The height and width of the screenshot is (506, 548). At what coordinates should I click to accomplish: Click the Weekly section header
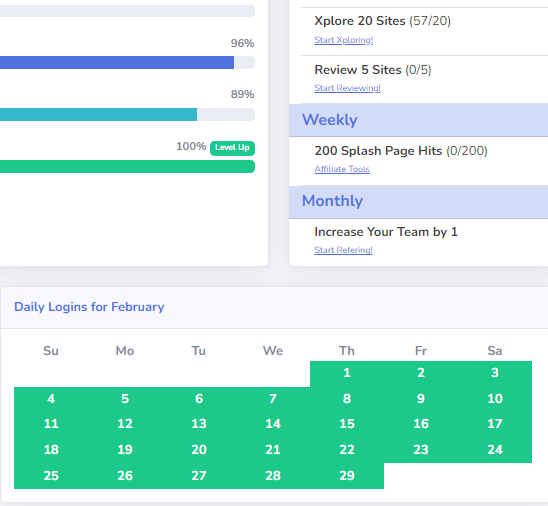pos(418,120)
